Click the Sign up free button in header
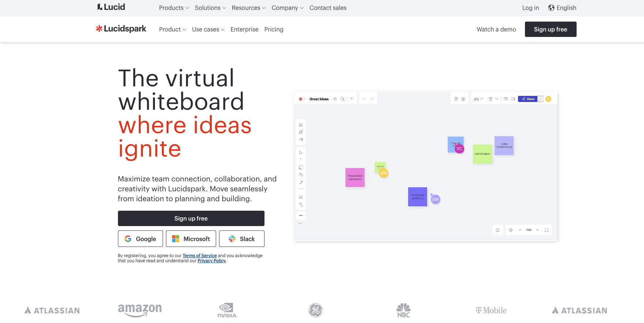 [x=551, y=29]
